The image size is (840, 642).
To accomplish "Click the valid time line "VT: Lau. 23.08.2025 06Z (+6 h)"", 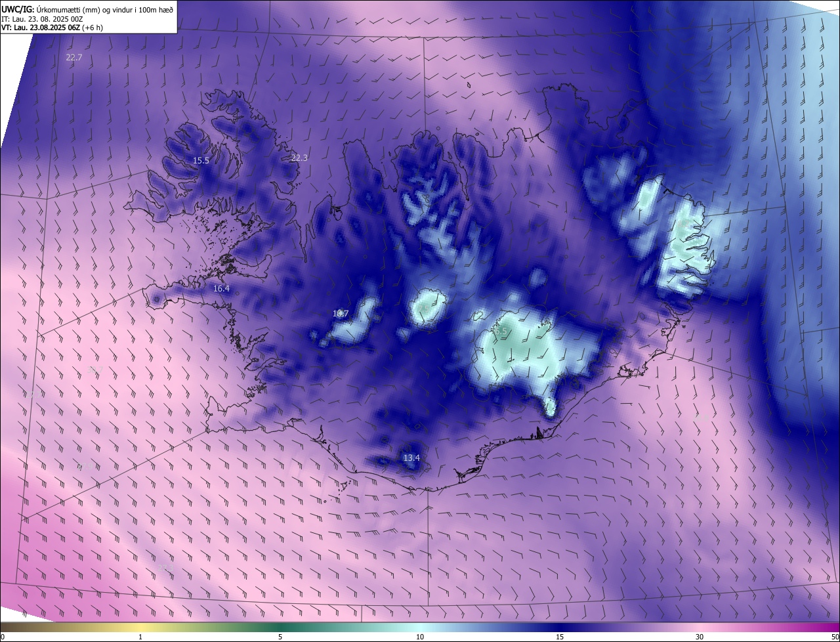I will coord(52,28).
